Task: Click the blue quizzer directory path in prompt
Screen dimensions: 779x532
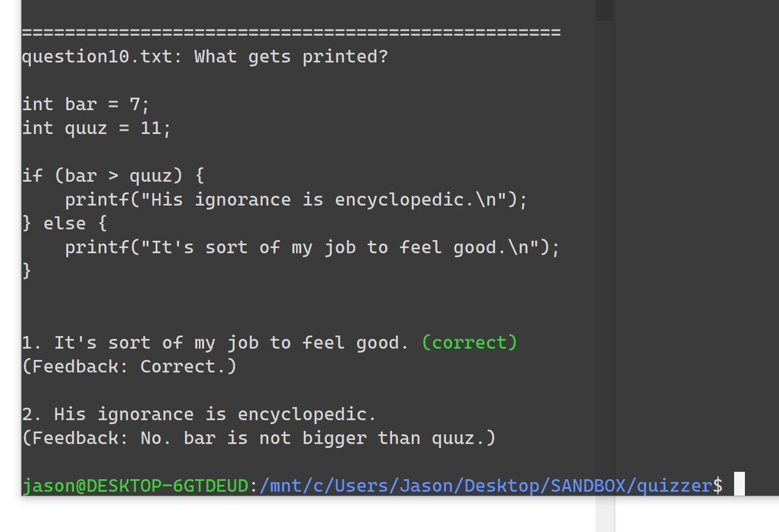Action: pyautogui.click(x=491, y=486)
